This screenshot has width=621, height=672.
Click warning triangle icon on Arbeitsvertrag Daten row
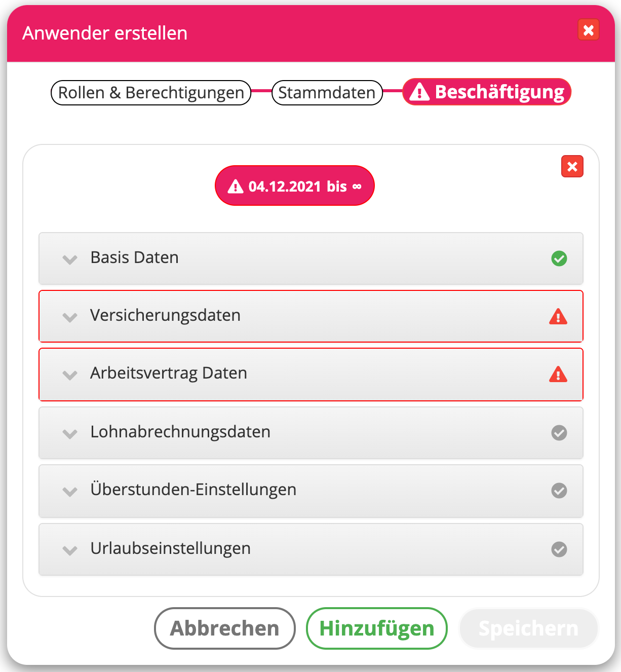click(x=558, y=375)
